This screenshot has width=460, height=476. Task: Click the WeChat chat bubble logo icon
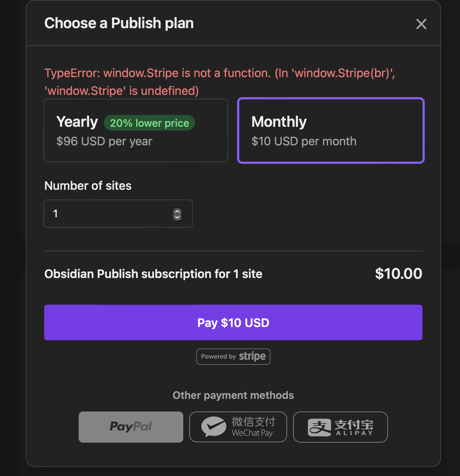[214, 426]
